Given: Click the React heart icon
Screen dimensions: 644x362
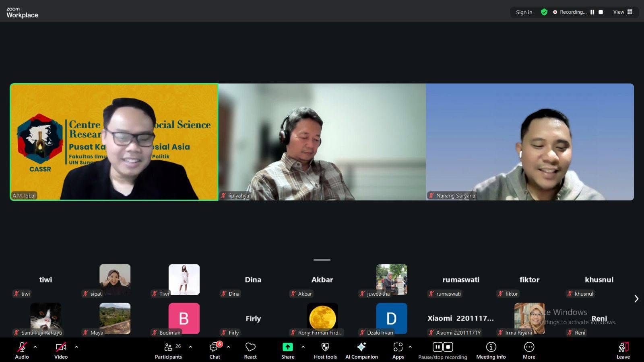Looking at the screenshot, I should 250,350.
